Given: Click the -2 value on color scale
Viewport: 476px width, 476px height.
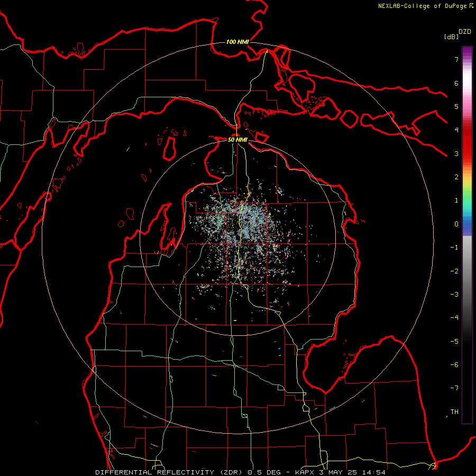Looking at the screenshot, I should (454, 271).
